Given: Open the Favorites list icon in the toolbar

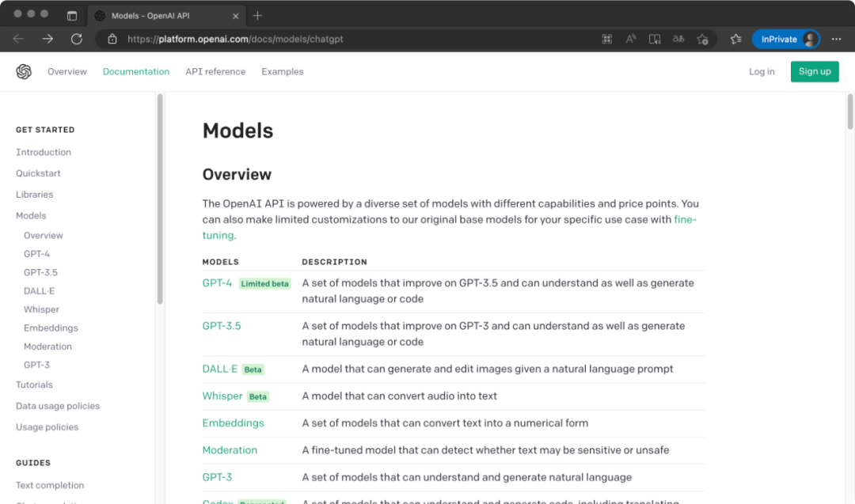Looking at the screenshot, I should click(735, 39).
